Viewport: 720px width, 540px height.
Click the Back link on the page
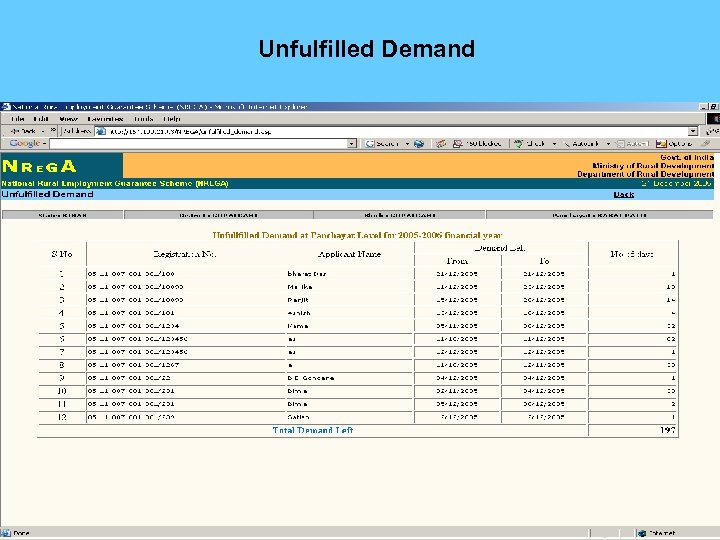(624, 195)
